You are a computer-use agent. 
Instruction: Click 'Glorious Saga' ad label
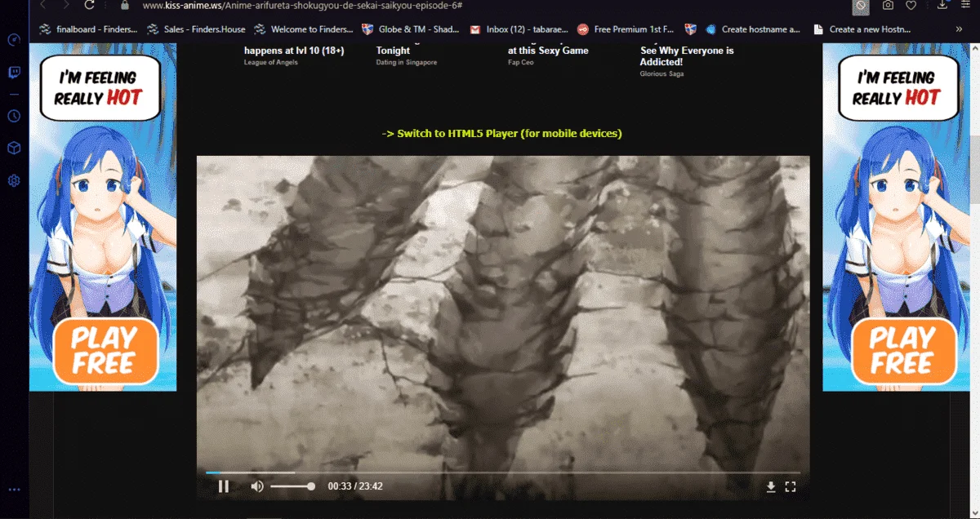pos(662,74)
